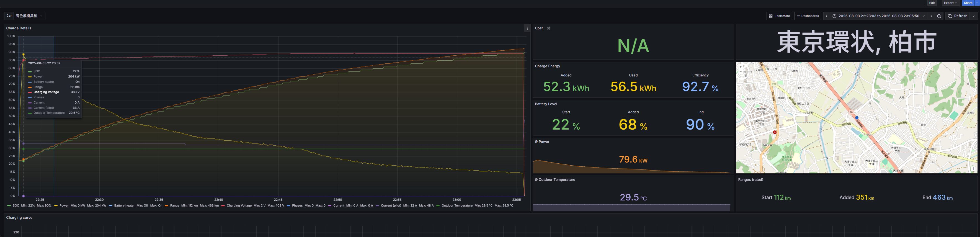Click the map attribution info icon
Viewport: 980px width, 237px height.
tap(973, 169)
